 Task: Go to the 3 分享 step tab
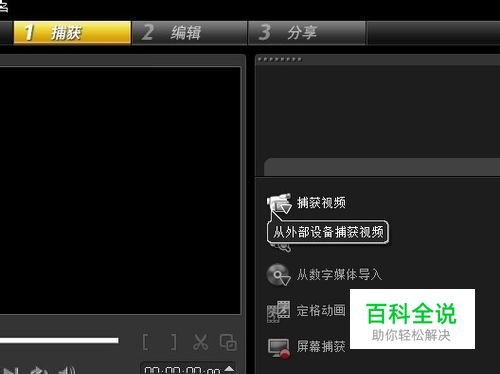(307, 33)
